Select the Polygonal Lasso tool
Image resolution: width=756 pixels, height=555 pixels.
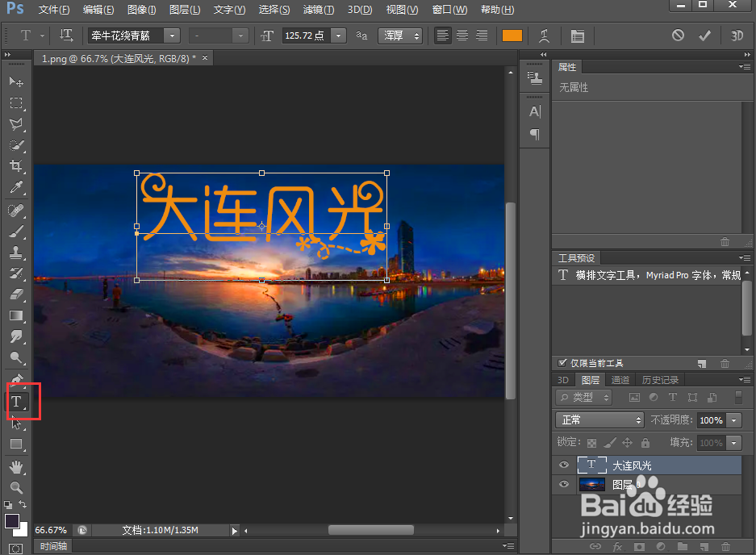click(16, 124)
